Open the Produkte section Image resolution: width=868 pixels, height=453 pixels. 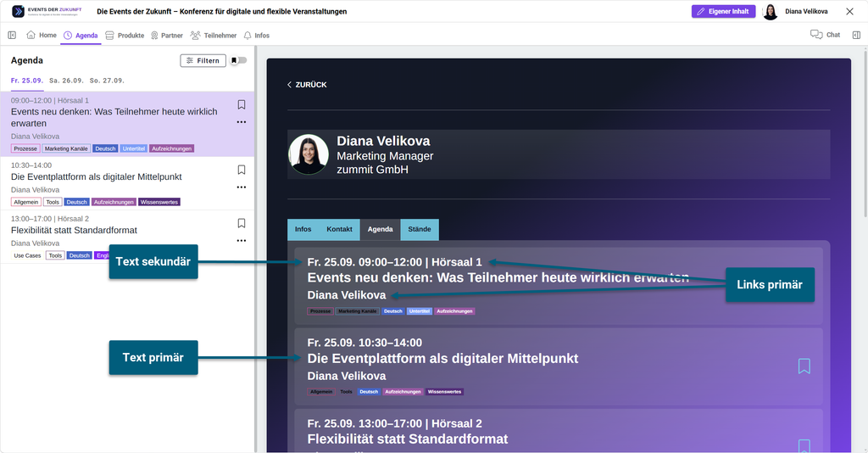[x=125, y=35]
